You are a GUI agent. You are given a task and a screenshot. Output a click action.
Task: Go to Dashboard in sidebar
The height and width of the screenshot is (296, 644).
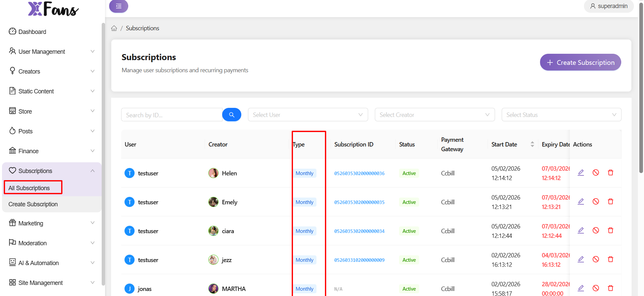(x=32, y=32)
